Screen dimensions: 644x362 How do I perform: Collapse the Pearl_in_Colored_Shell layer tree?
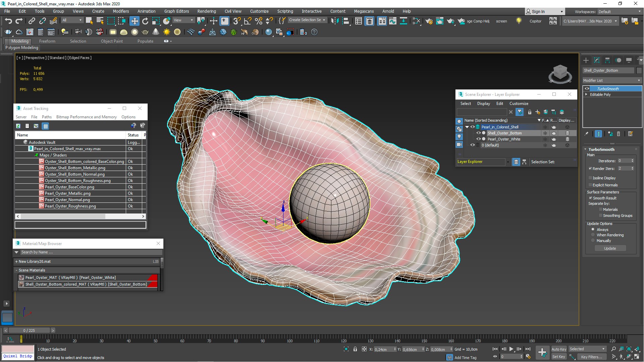click(x=467, y=127)
